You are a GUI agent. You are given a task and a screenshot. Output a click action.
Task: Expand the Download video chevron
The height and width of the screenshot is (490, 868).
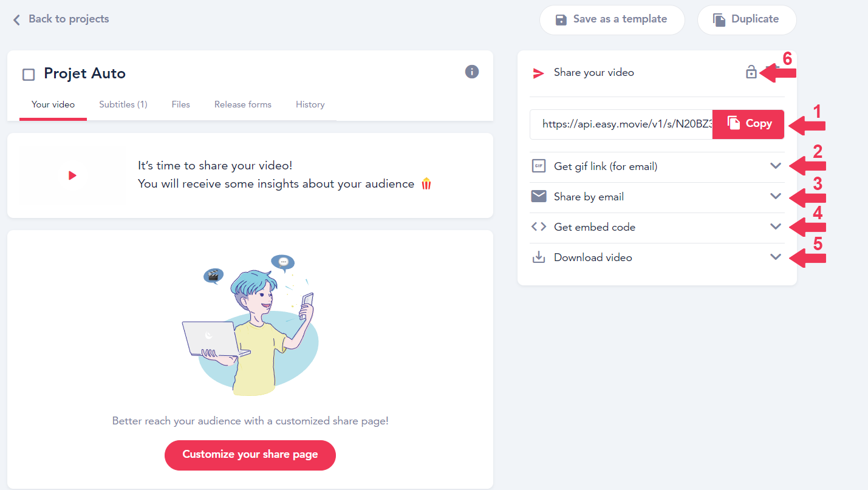pyautogui.click(x=776, y=257)
